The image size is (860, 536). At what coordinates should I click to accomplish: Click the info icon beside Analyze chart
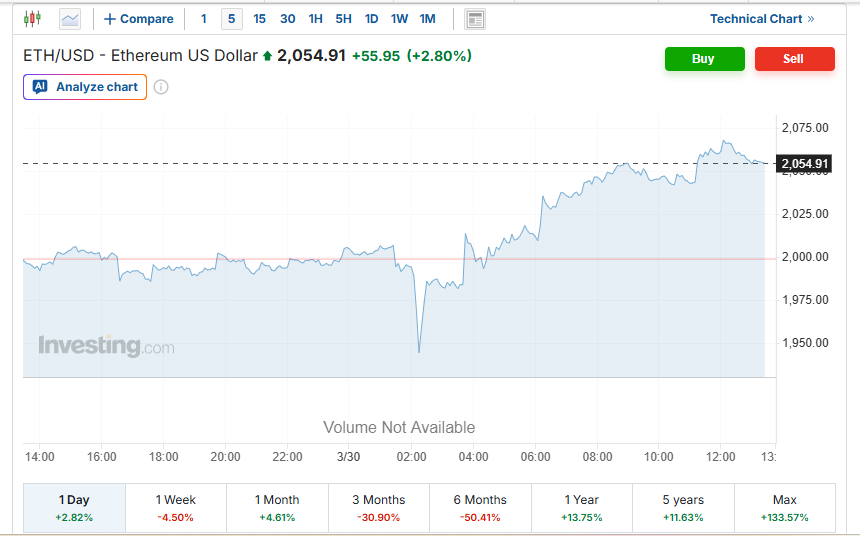[x=161, y=87]
